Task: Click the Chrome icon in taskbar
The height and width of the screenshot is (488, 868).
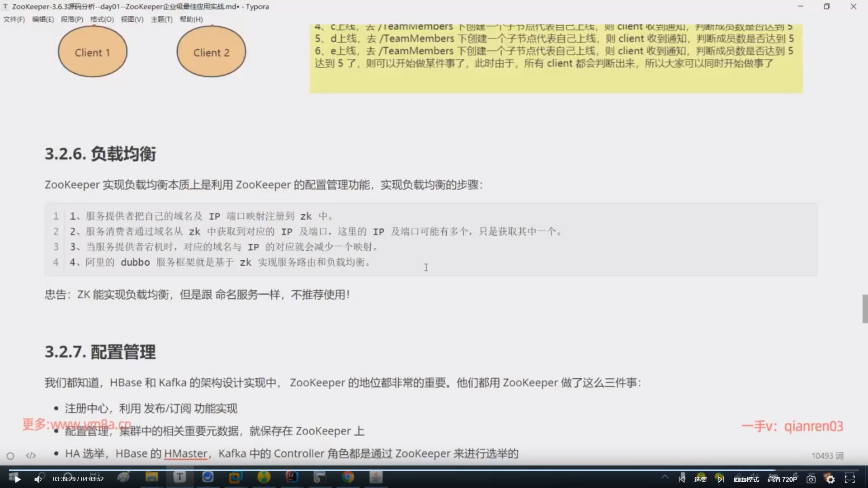Action: (x=348, y=477)
